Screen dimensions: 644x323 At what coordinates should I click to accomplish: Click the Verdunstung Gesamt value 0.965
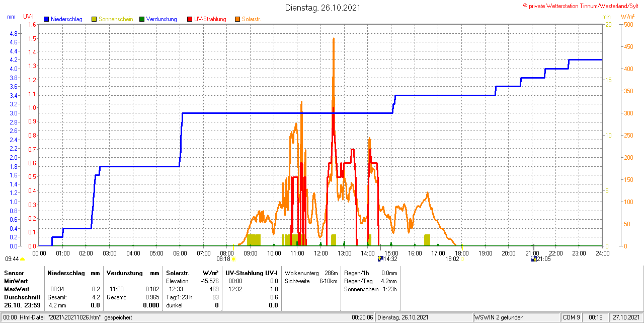pos(152,297)
